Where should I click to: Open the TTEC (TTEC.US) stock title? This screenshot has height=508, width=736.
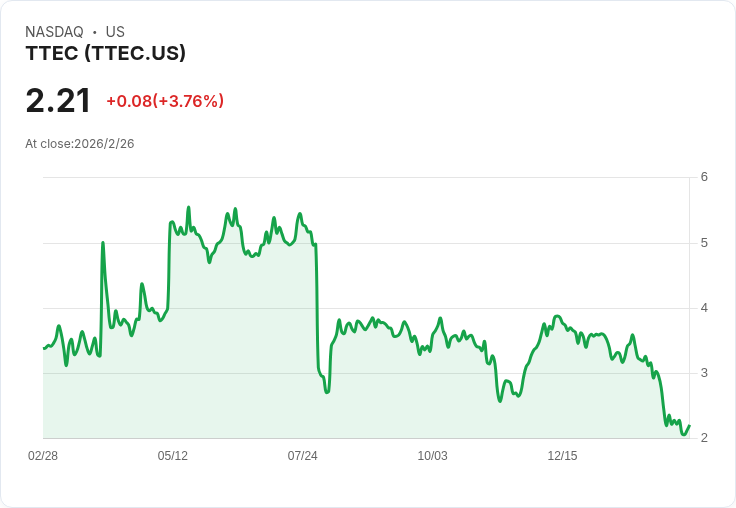click(x=105, y=54)
